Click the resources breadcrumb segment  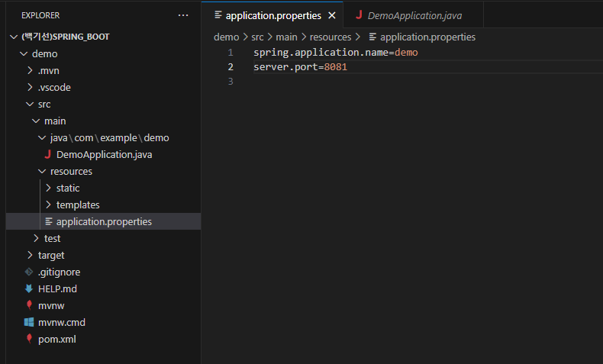click(330, 37)
